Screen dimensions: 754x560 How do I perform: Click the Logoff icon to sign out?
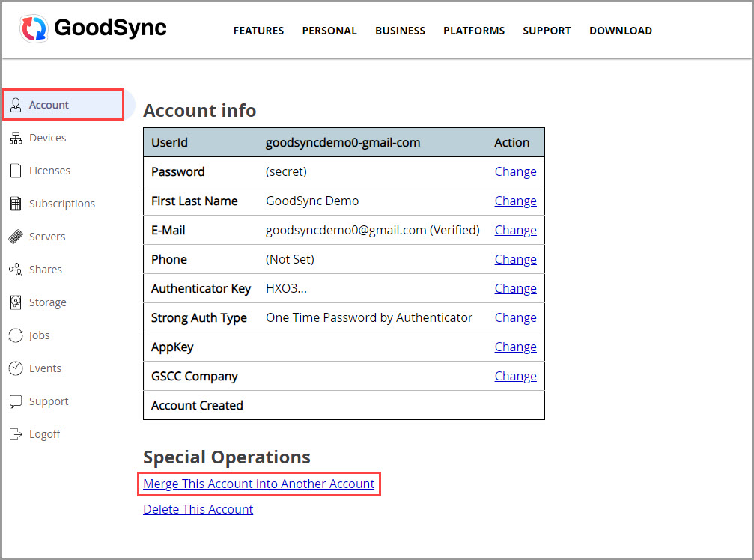click(x=16, y=433)
